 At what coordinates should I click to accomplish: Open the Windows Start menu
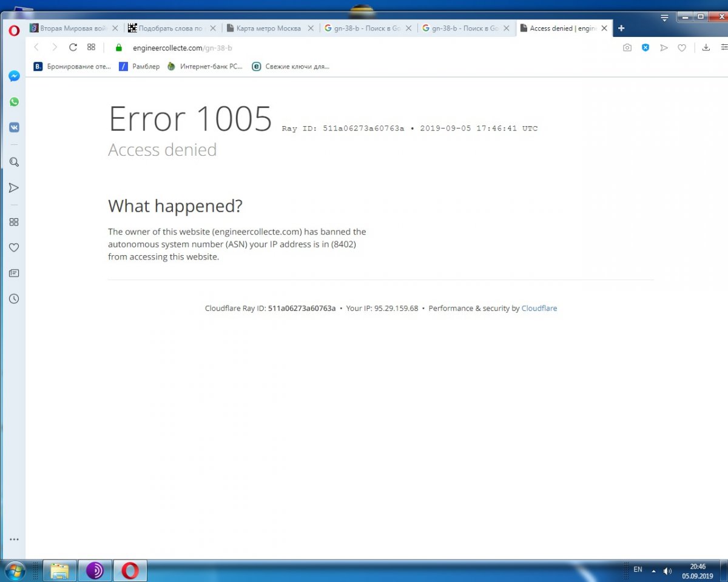tap(15, 570)
